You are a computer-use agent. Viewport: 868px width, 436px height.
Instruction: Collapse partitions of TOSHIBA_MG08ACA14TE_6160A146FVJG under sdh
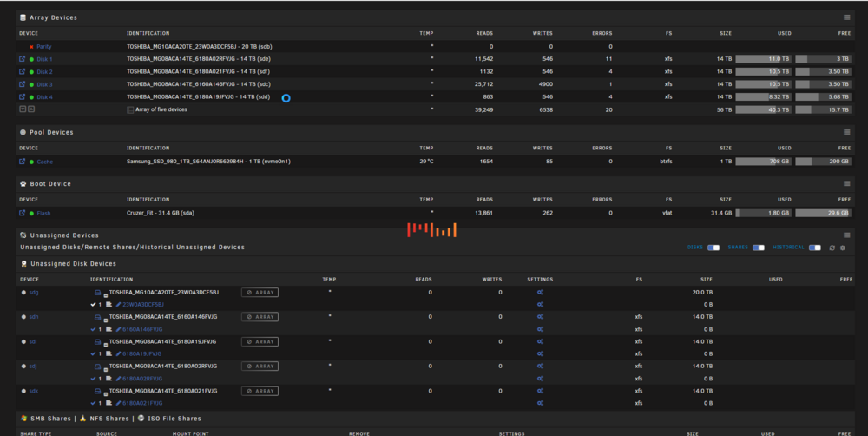(x=105, y=320)
